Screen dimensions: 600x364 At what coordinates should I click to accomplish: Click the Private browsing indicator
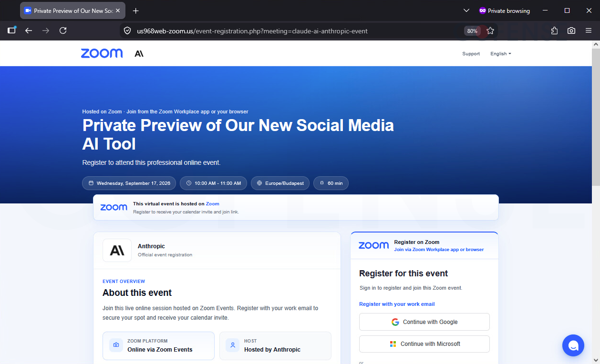click(505, 10)
